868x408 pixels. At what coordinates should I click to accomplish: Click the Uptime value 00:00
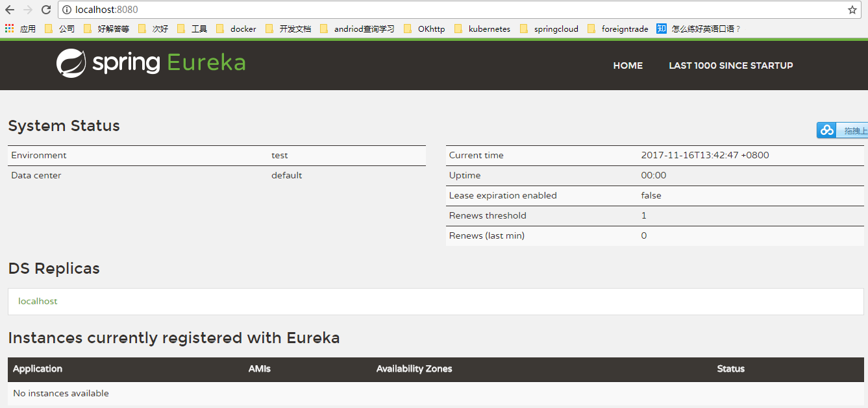click(x=654, y=175)
